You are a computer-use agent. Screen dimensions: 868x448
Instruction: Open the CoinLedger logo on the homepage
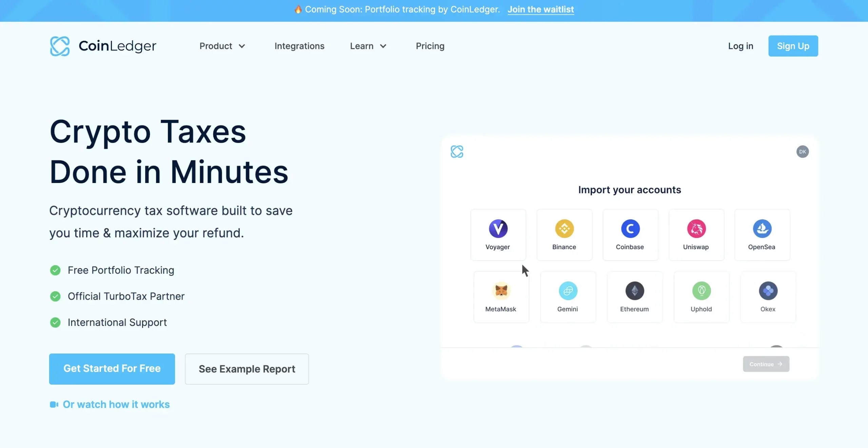click(103, 46)
